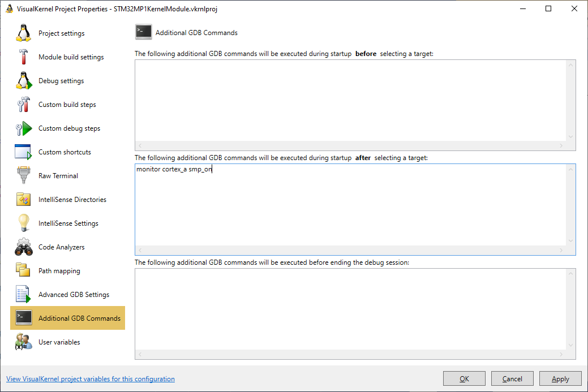
Task: Click the Raw Terminal connector icon
Action: tap(23, 175)
